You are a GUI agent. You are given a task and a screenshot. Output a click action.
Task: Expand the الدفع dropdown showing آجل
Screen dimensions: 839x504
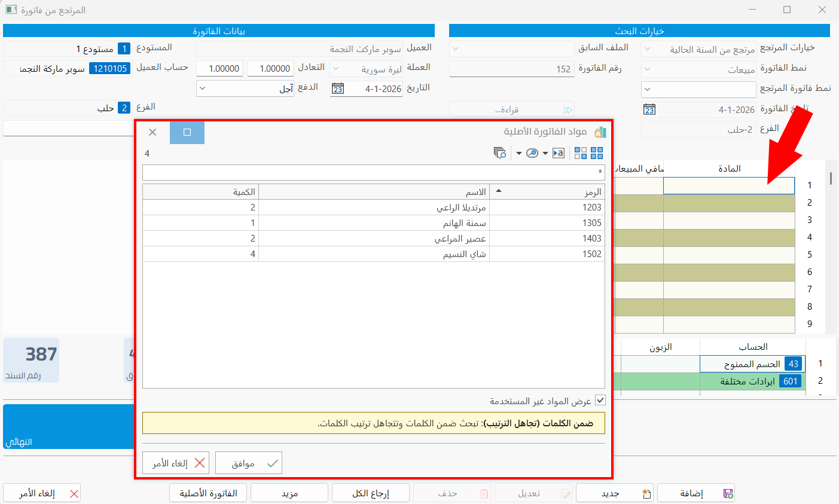[202, 88]
